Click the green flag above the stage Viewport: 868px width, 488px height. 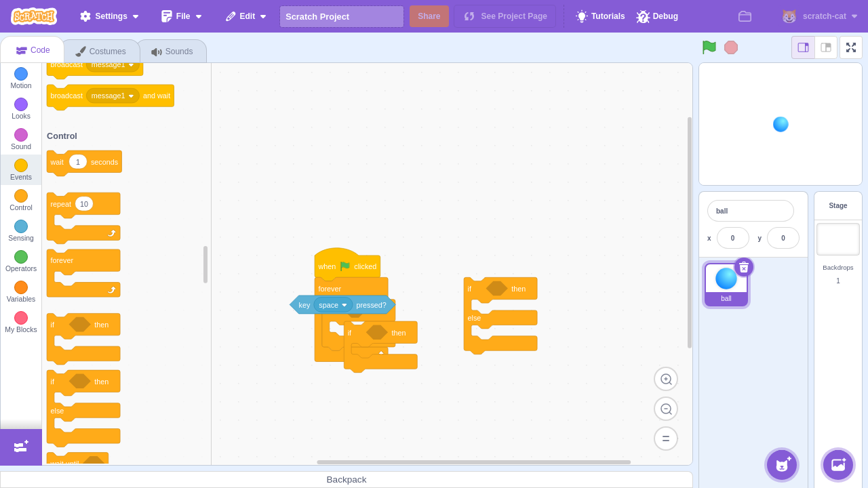coord(709,47)
